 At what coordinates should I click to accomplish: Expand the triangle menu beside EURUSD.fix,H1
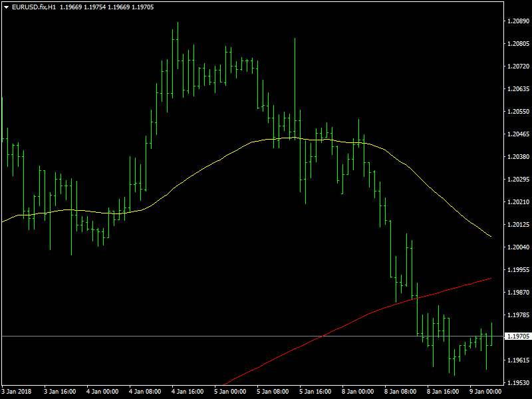[7, 7]
